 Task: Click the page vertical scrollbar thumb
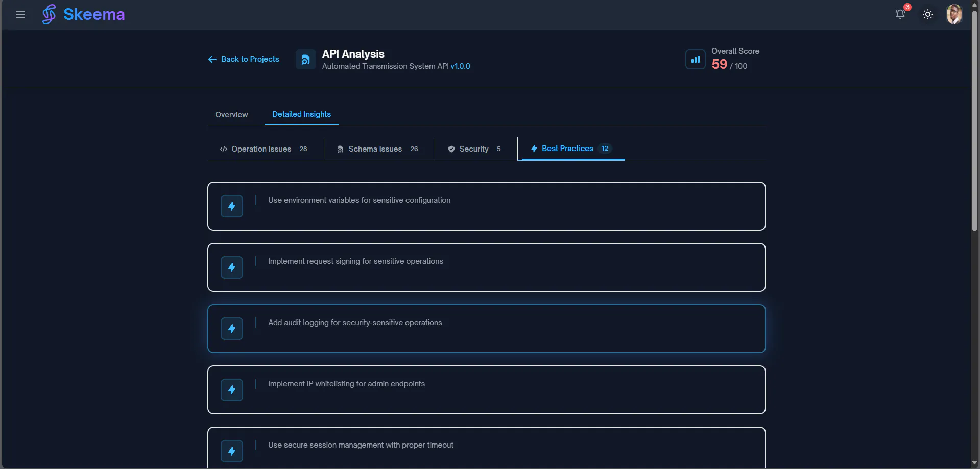coord(975,121)
